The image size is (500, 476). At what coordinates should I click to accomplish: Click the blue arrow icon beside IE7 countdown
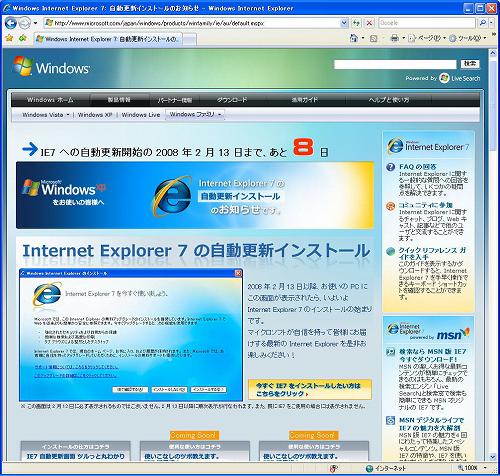click(x=30, y=149)
